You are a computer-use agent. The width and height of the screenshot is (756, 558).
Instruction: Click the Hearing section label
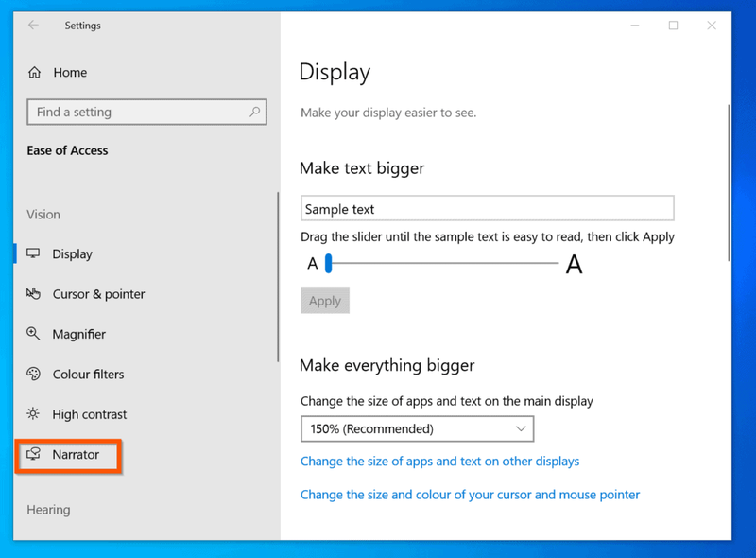pyautogui.click(x=48, y=510)
